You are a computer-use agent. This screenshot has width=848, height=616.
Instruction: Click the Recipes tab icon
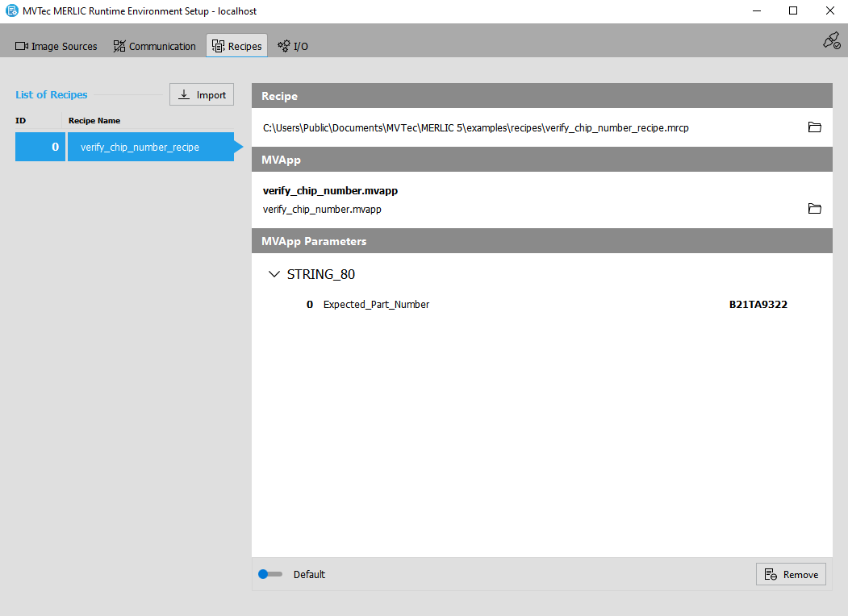pyautogui.click(x=218, y=47)
